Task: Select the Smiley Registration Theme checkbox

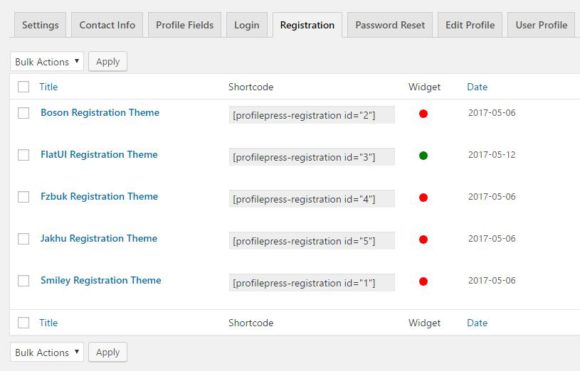Action: (x=23, y=281)
